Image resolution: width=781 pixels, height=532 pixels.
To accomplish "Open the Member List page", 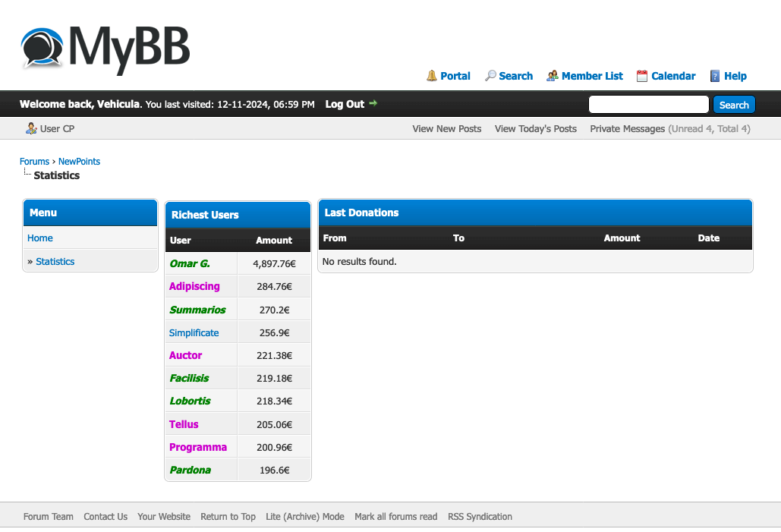I will 592,76.
